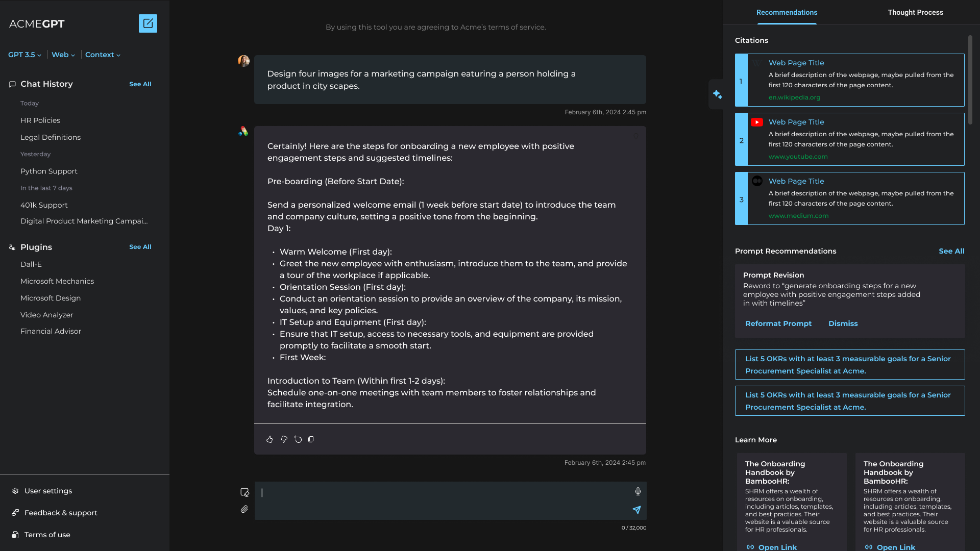Send the message with the paper plane icon

(636, 510)
